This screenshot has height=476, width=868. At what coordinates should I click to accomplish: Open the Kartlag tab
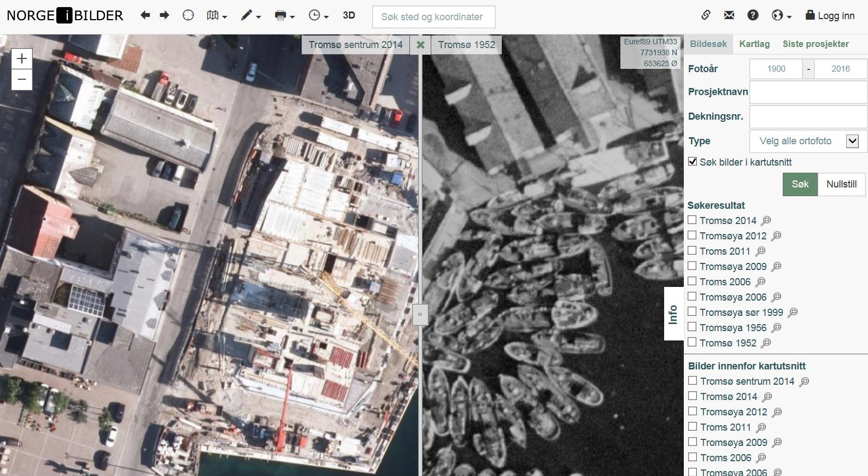point(754,44)
